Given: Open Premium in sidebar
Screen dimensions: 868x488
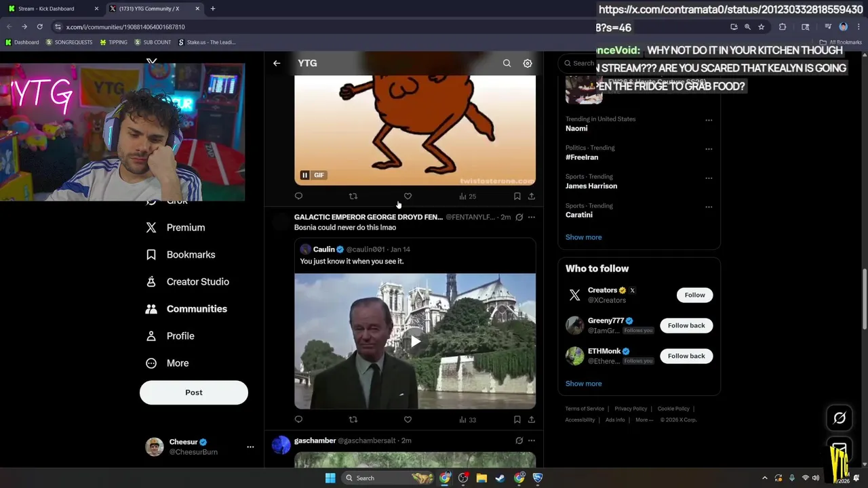Looking at the screenshot, I should click(x=176, y=228).
